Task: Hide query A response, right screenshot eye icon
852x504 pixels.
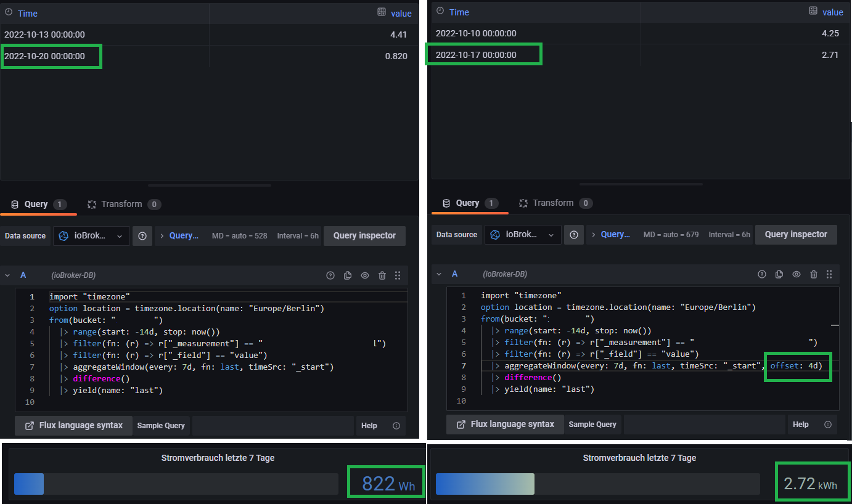Action: click(797, 274)
